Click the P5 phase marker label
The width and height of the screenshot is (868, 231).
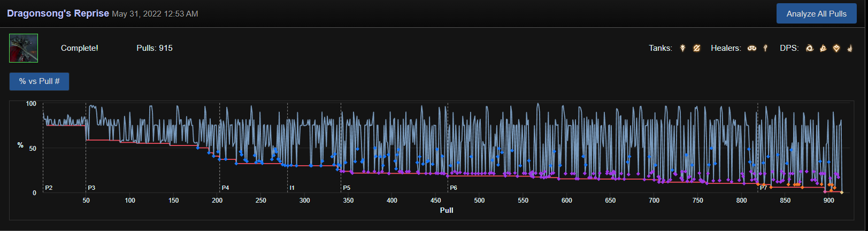[347, 188]
